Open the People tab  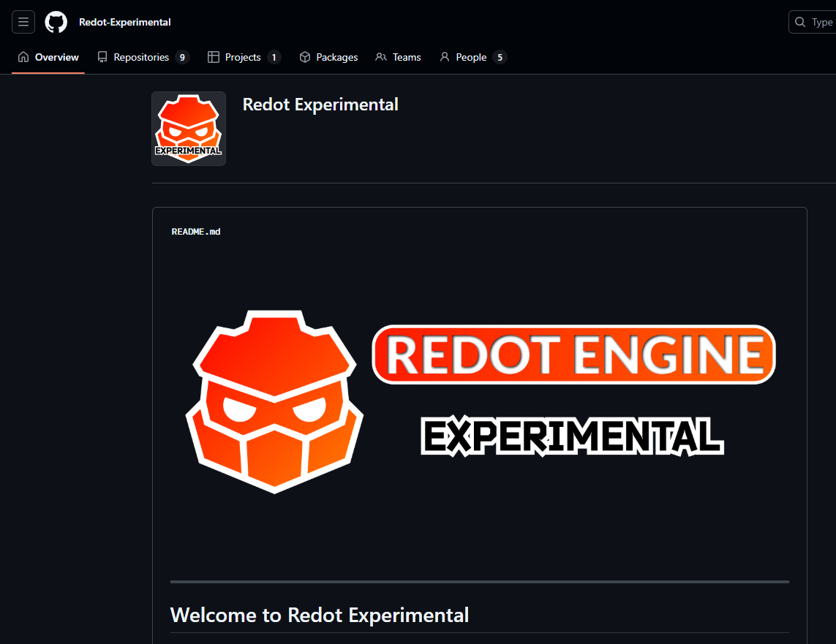469,56
